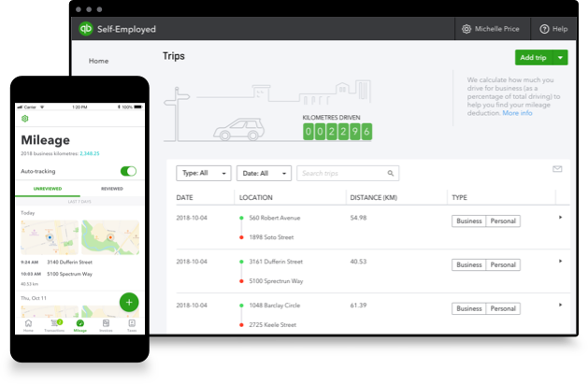Click the car illustration on Trips page
Screen dimensions: 588x384
(239, 130)
